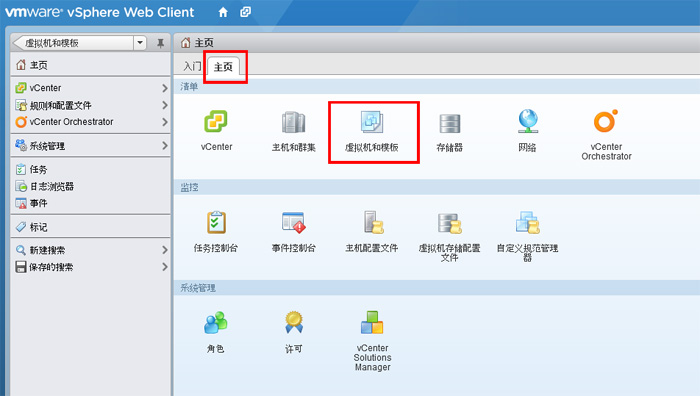Open Tags (标记) in the navigator

tap(90, 227)
